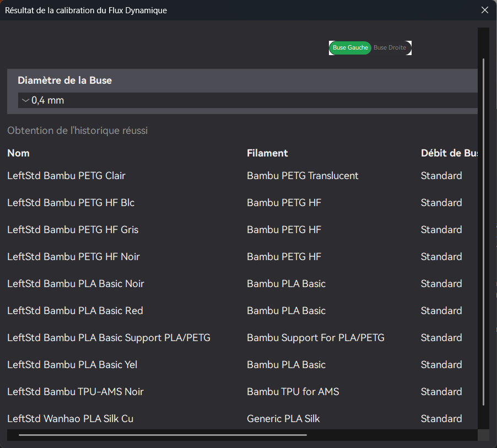Select row LeftStd Bambu PETG Clair
The height and width of the screenshot is (448, 497).
pyautogui.click(x=242, y=176)
